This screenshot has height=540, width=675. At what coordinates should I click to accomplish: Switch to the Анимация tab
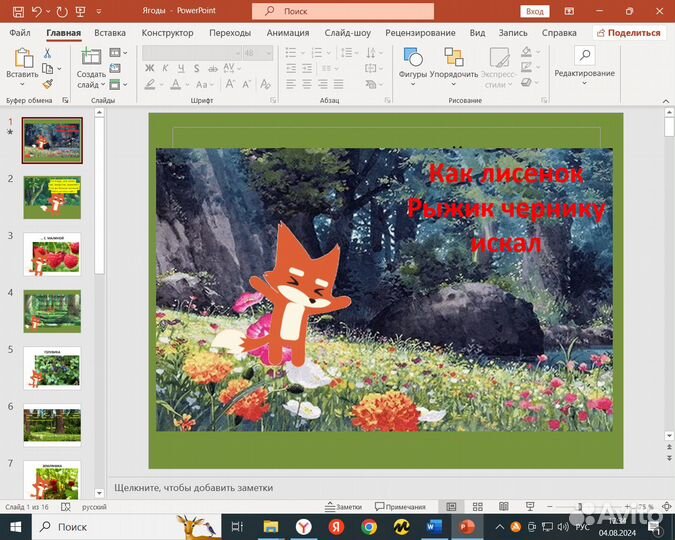[x=288, y=33]
